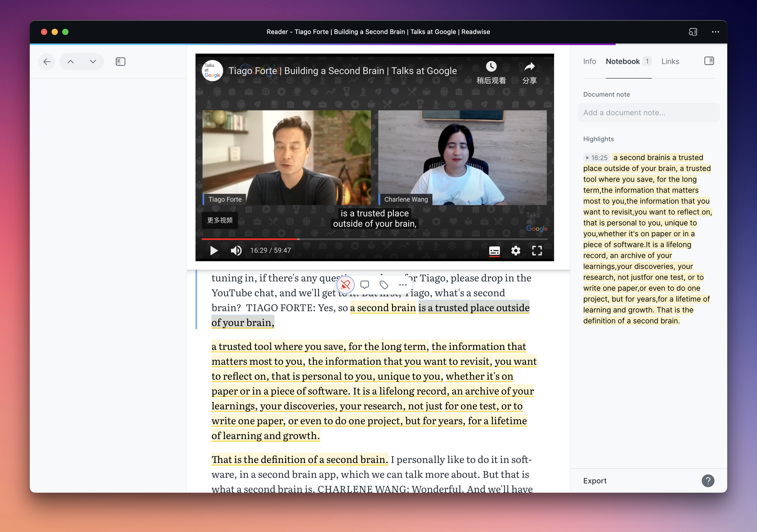Enter video fullscreen mode
Image resolution: width=757 pixels, height=532 pixels.
[537, 251]
